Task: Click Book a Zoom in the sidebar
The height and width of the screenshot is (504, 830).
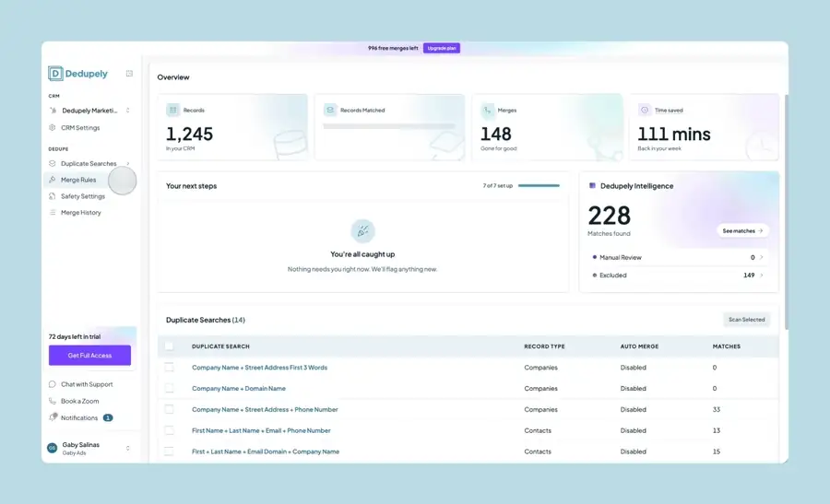Action: click(79, 401)
